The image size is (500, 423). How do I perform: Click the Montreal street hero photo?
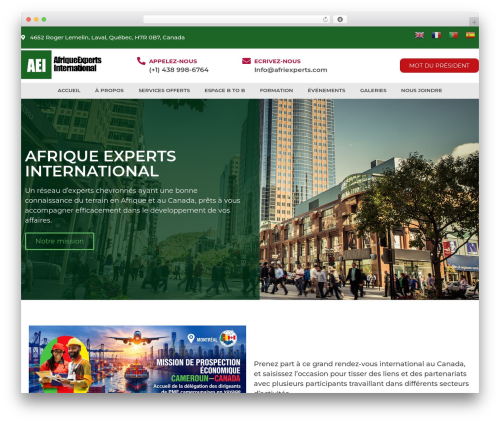(x=369, y=199)
